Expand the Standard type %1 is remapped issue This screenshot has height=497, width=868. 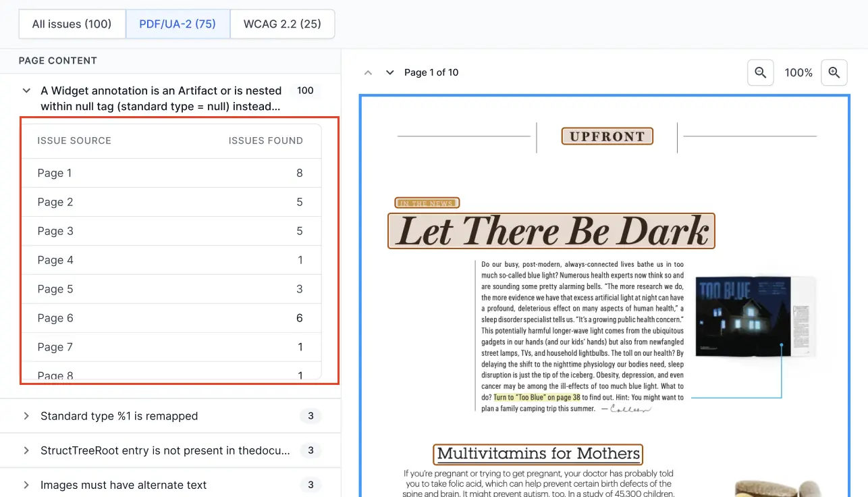(x=26, y=416)
